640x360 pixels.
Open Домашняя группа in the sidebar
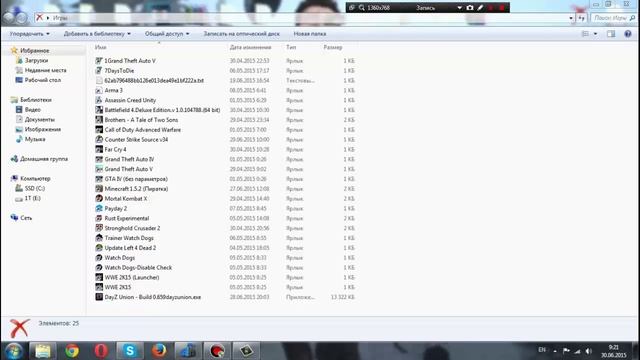pyautogui.click(x=44, y=159)
